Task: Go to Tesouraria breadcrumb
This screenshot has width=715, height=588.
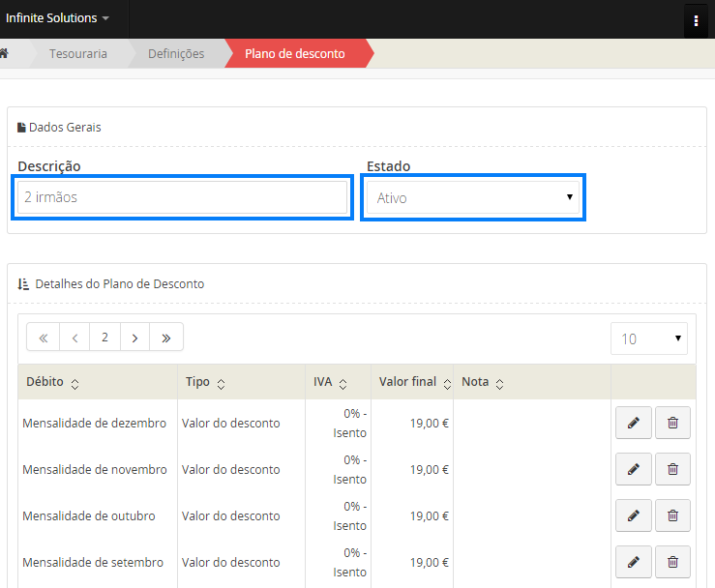Action: 78,53
